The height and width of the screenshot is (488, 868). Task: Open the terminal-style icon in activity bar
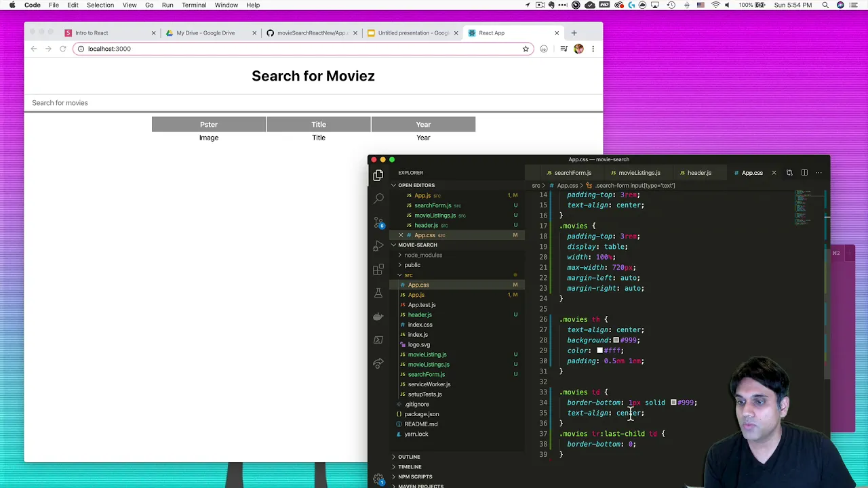(378, 340)
